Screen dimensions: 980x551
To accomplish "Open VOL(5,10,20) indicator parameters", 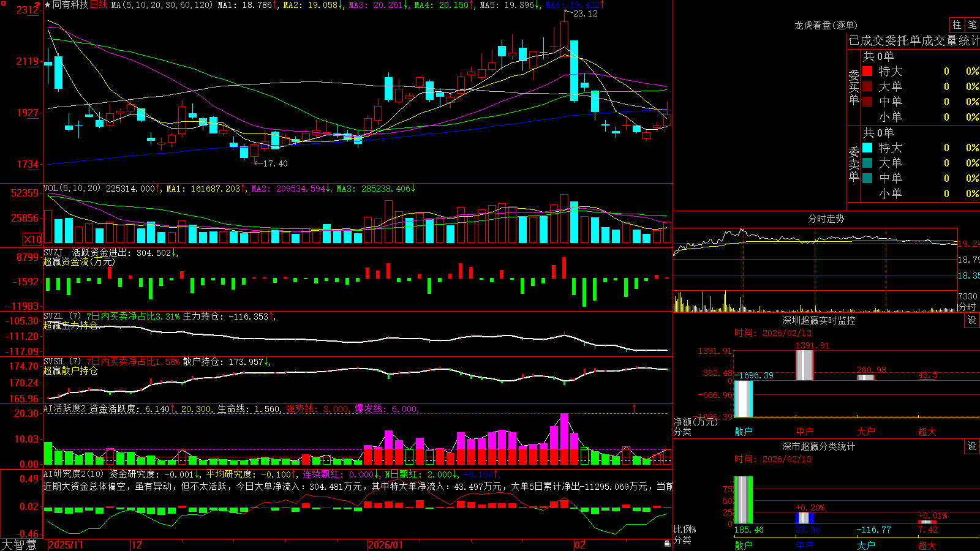I will (x=72, y=189).
